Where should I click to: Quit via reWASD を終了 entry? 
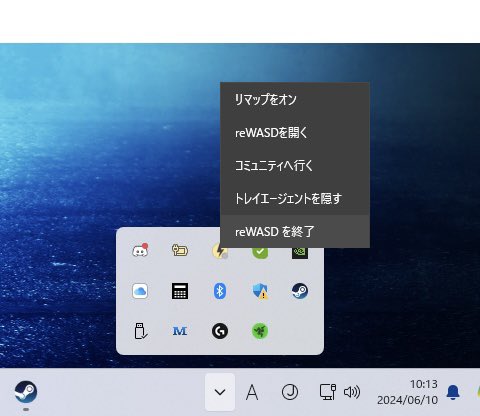tap(295, 231)
